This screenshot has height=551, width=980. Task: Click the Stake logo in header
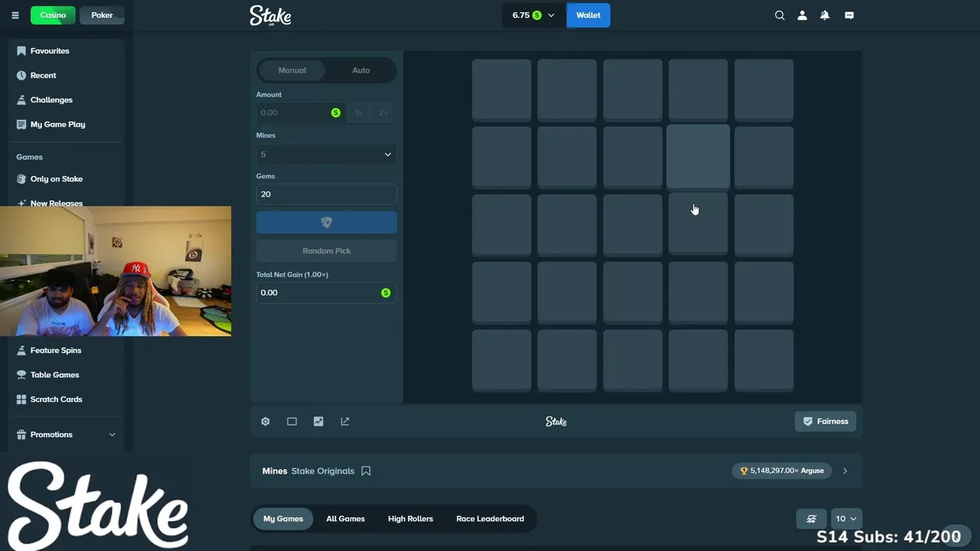(270, 15)
